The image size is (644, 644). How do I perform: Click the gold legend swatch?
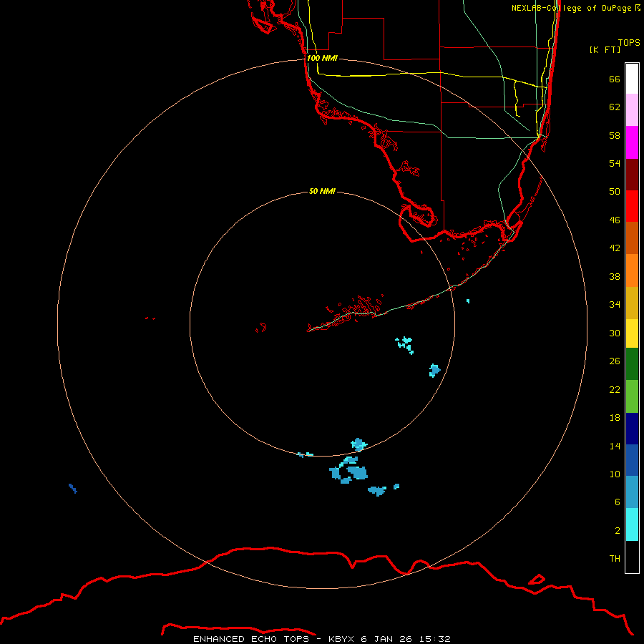(x=632, y=303)
